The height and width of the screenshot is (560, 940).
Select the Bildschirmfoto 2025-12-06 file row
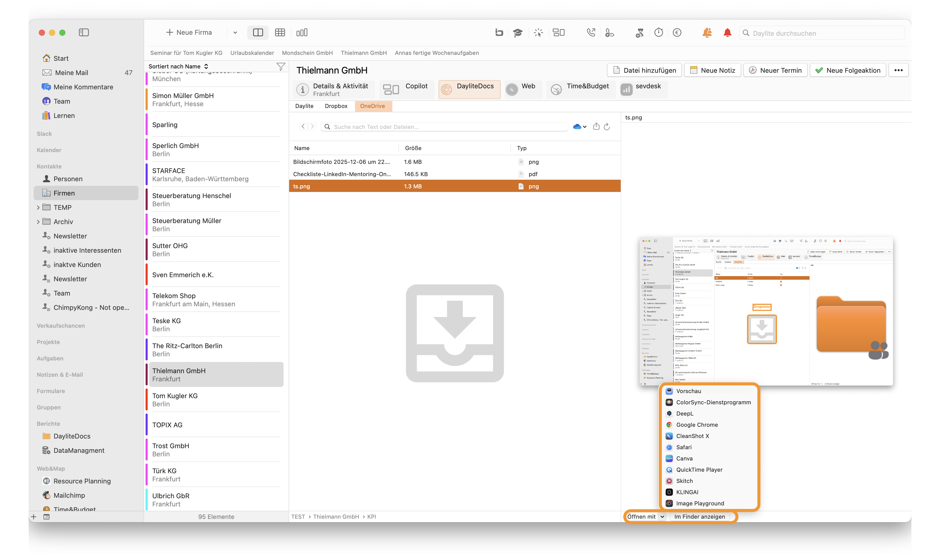tap(454, 162)
